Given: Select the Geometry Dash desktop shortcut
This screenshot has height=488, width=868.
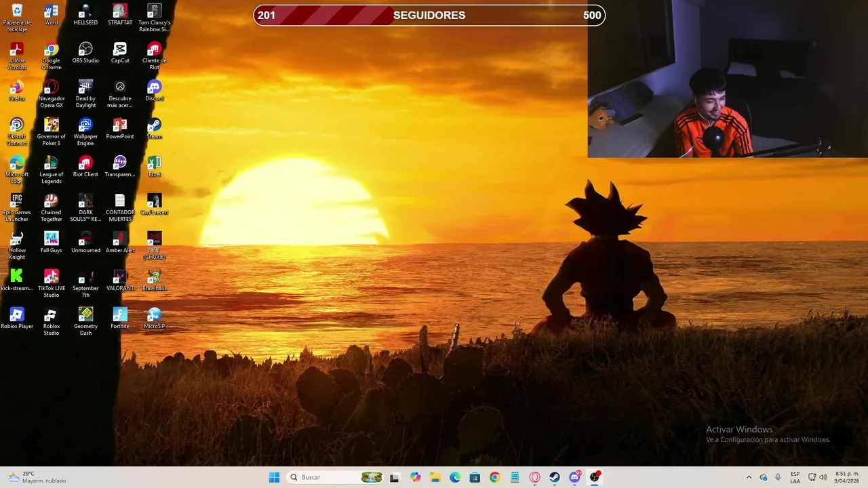Looking at the screenshot, I should coord(85,322).
